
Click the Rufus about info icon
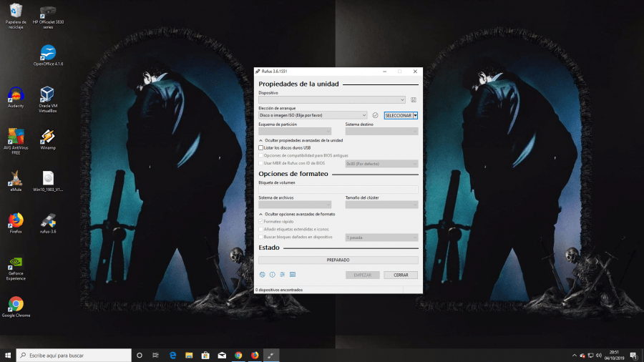coord(273,275)
